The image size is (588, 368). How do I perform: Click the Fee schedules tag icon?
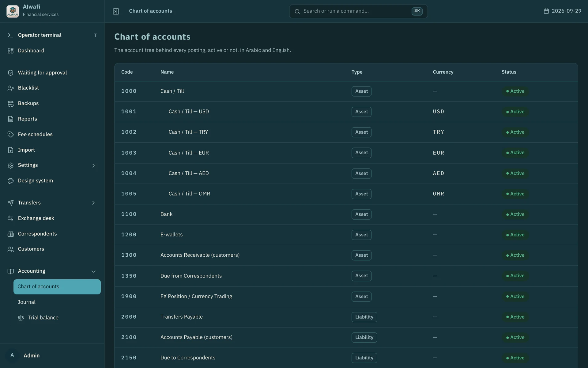(11, 135)
